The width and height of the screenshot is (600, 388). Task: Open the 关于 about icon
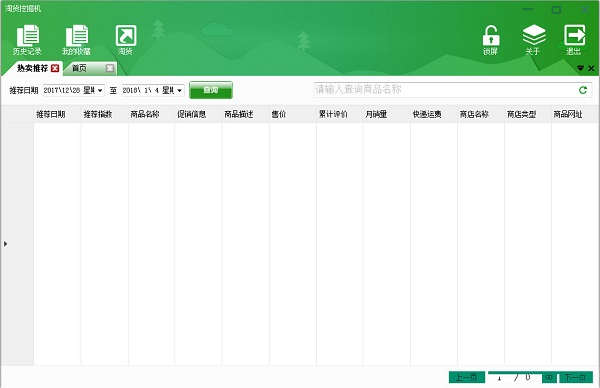[x=533, y=40]
